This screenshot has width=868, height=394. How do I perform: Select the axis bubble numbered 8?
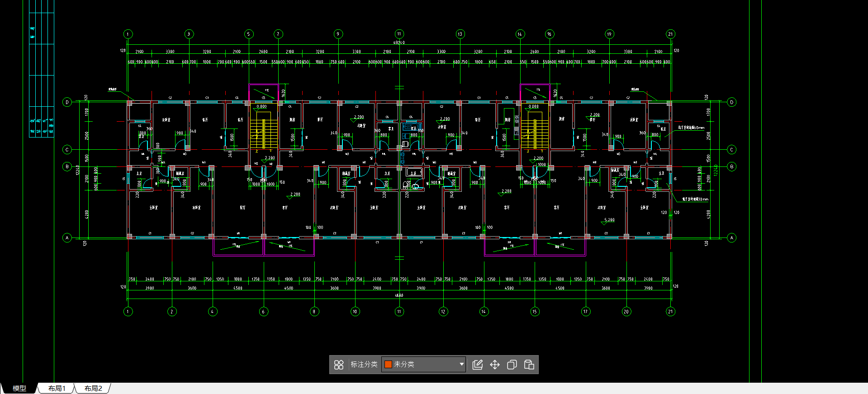[314, 311]
